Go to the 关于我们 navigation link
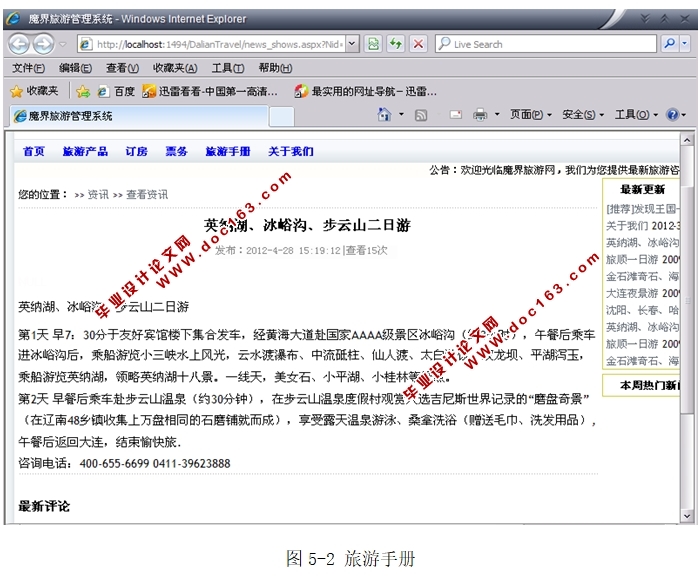 (x=291, y=151)
